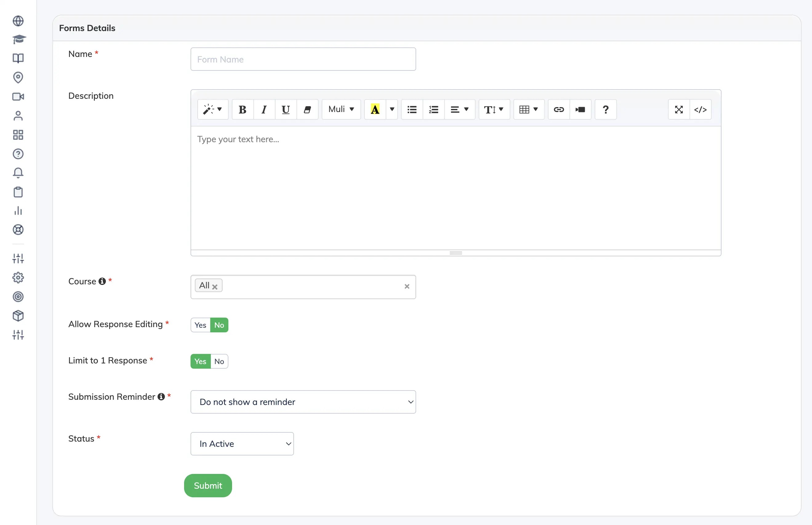
Task: Click the eraser remove-formatting icon
Action: click(307, 110)
